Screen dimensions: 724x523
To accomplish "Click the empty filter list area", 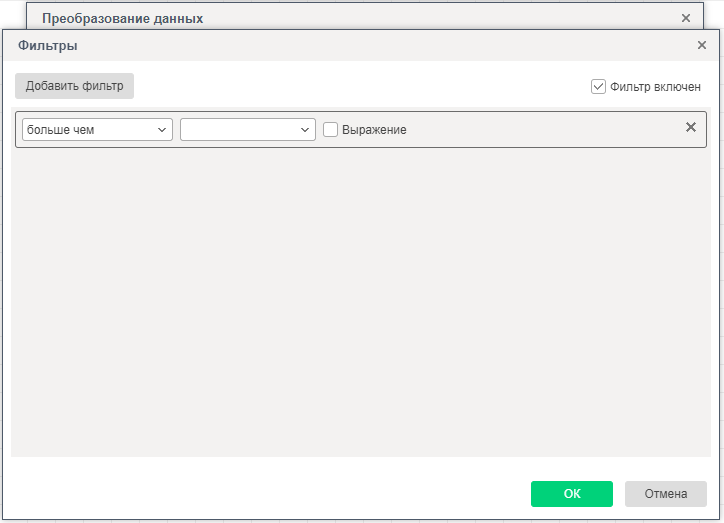I will 361,300.
